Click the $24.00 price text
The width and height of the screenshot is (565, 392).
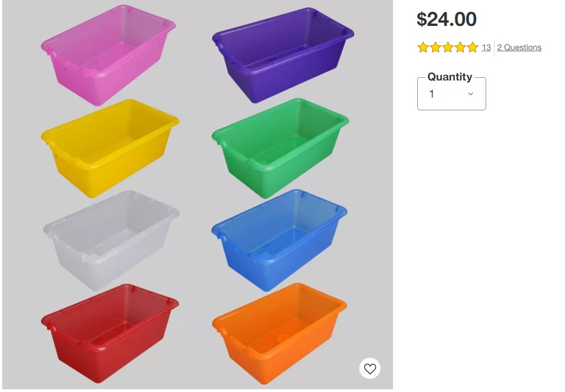coord(446,19)
